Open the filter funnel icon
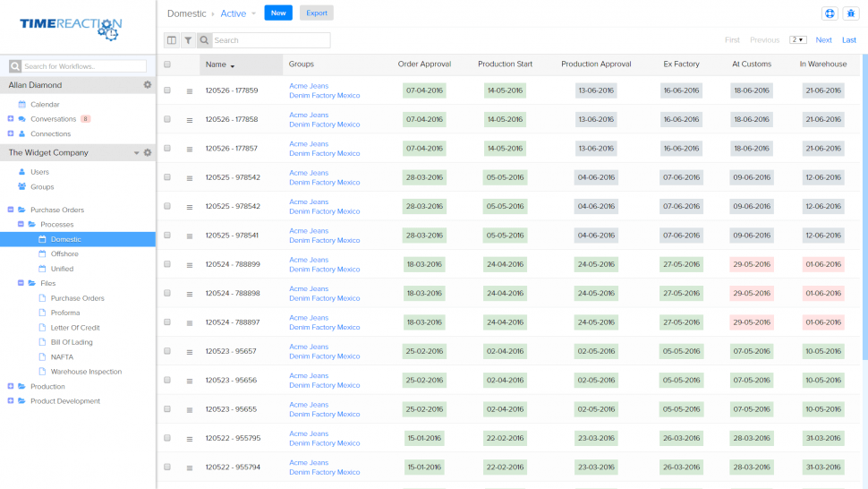Screen dimensions: 868x489 [x=188, y=40]
